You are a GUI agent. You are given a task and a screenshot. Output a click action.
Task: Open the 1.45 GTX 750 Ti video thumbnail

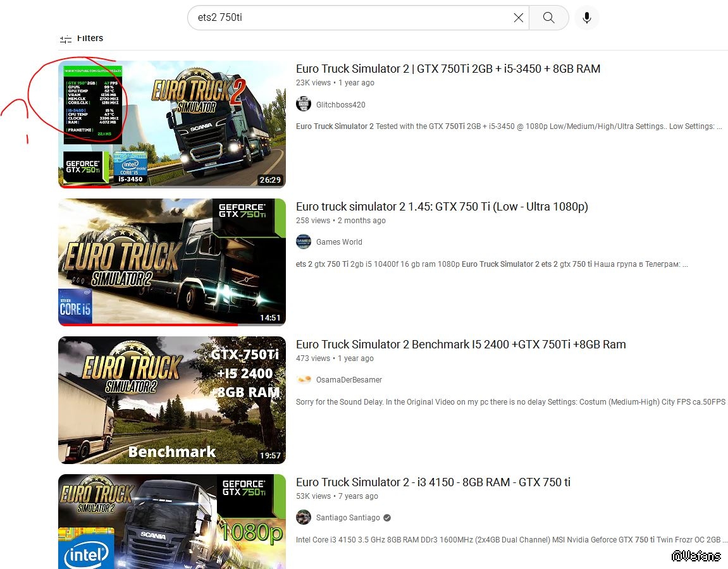click(x=172, y=262)
